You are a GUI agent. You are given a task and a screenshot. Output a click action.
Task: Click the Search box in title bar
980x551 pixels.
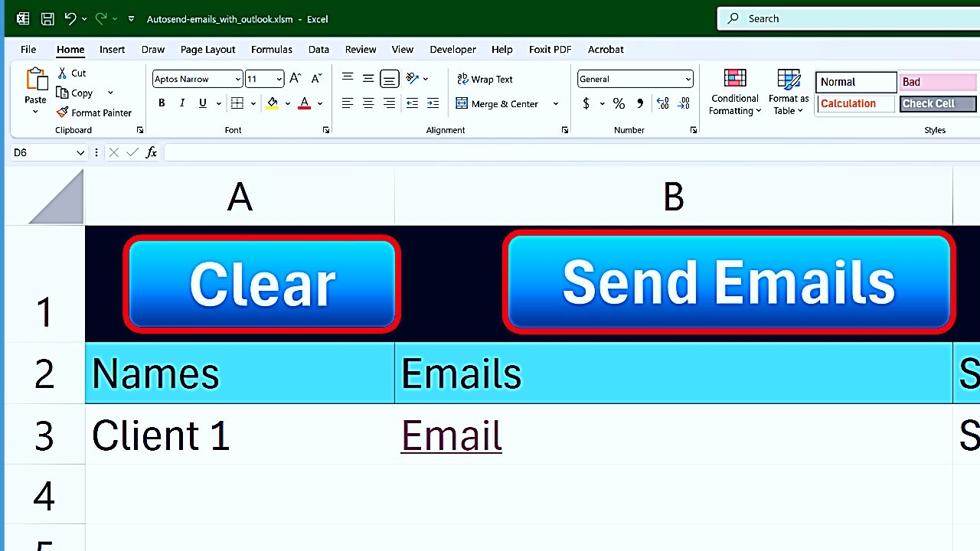[848, 18]
